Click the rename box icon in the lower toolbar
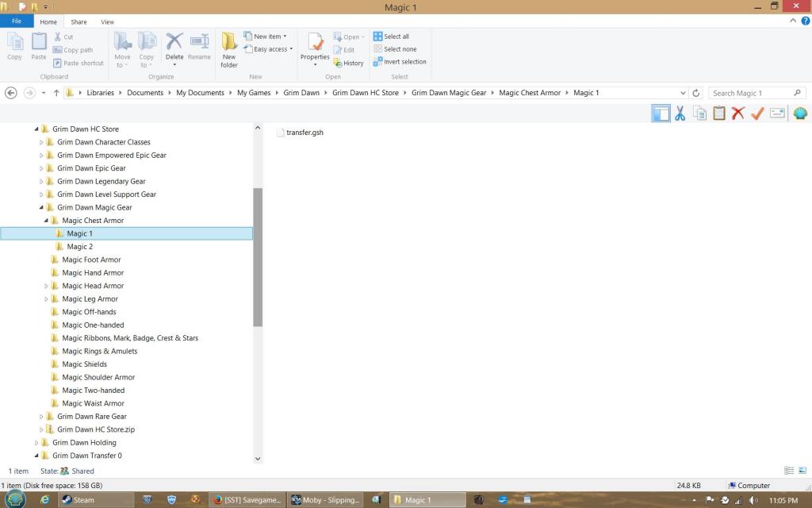This screenshot has height=508, width=812. click(777, 113)
